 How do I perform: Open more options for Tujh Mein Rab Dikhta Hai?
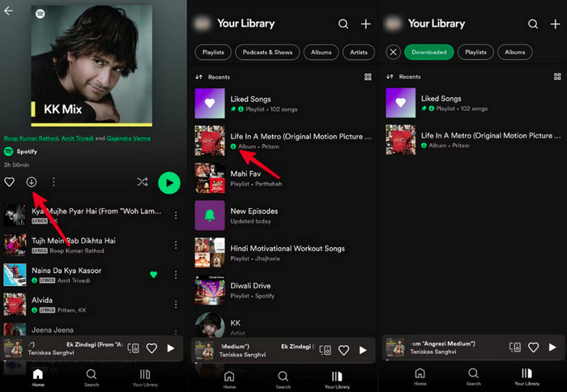point(176,245)
